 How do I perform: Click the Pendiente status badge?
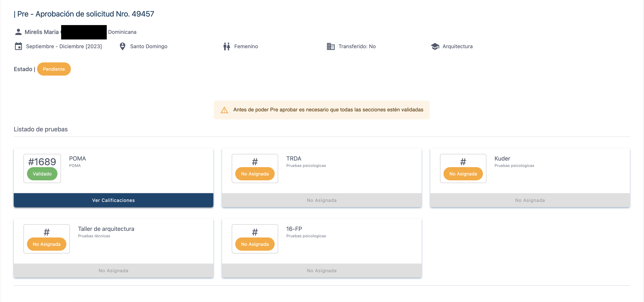point(54,69)
